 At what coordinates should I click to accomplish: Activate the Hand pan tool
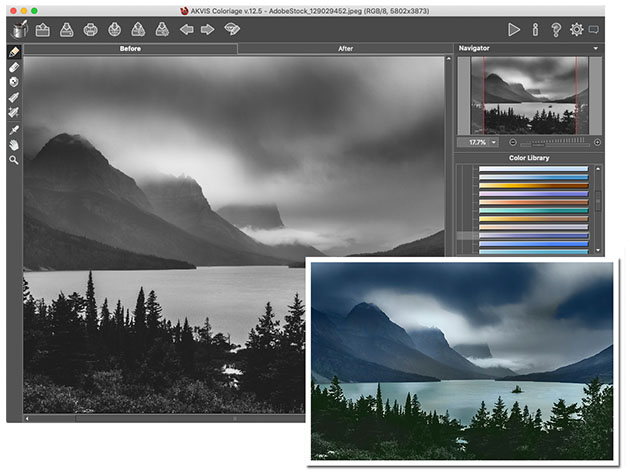14,144
